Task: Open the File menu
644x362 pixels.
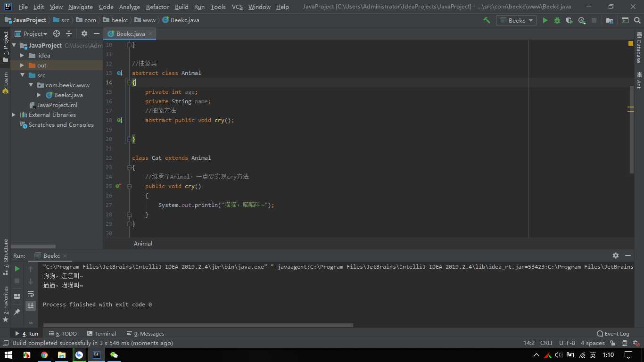Action: 23,7
